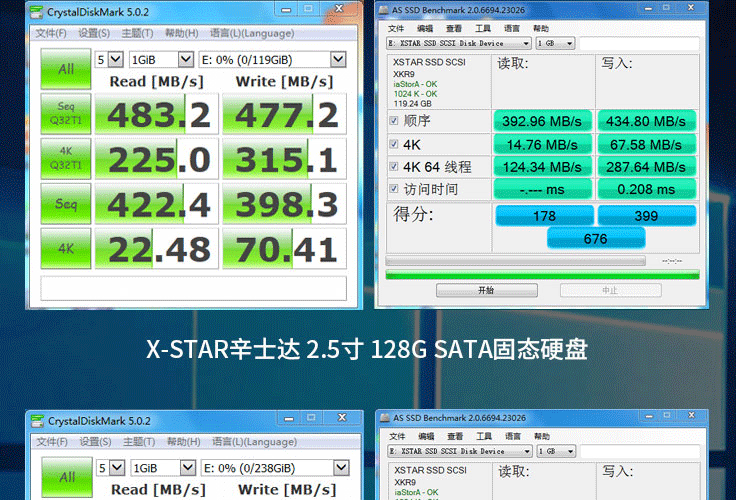The image size is (736, 500).
Task: Toggle the 访问时间 checkbox in top AS SSD
Action: (394, 189)
